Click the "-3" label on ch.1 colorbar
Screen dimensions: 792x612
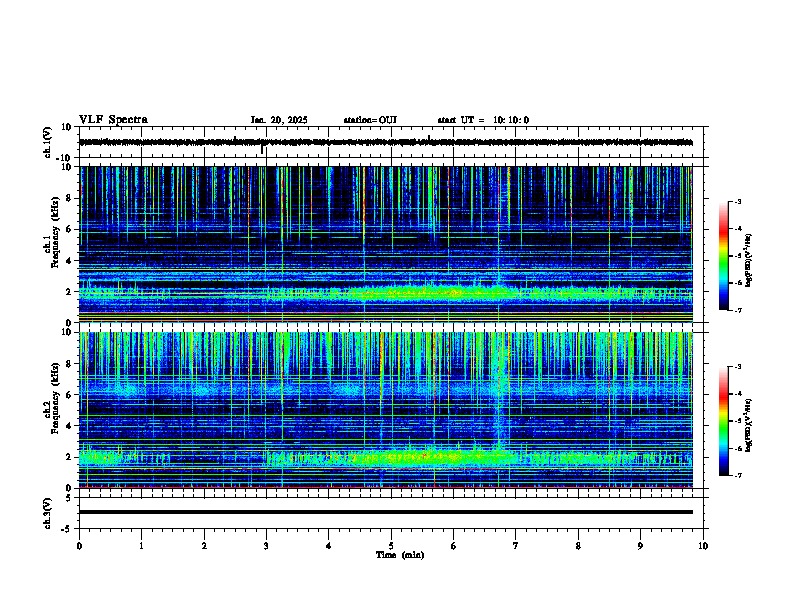tap(737, 201)
